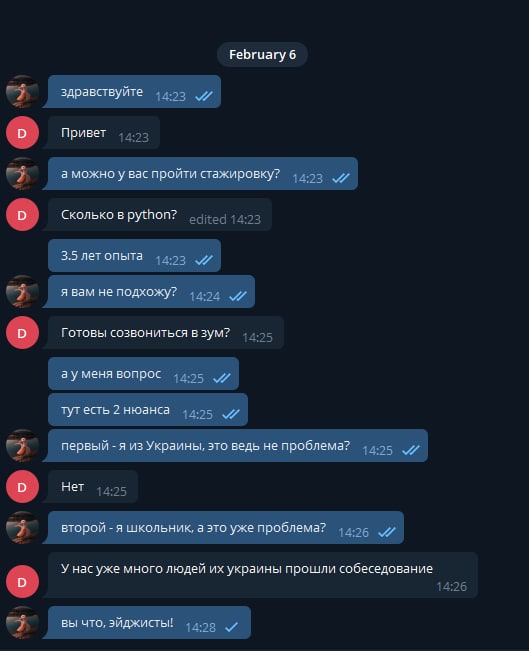This screenshot has height=651, width=529.
Task: Select the «Привет» message bubble
Action: click(104, 133)
